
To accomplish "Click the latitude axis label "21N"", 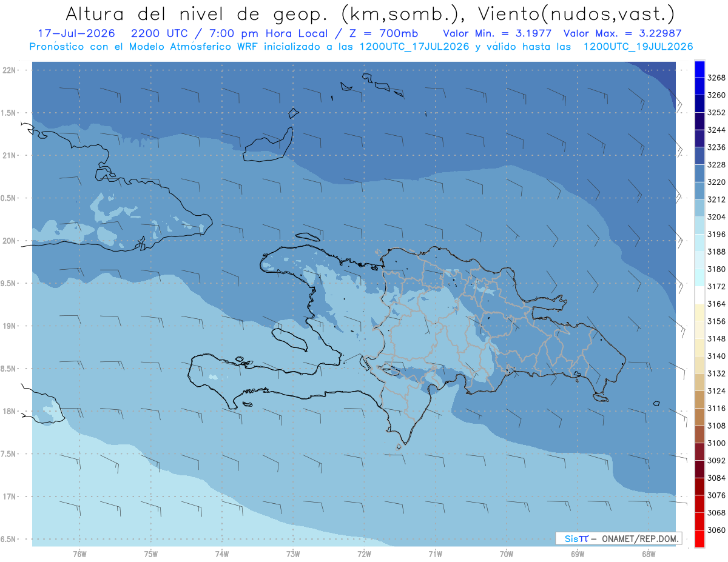I will [x=10, y=156].
